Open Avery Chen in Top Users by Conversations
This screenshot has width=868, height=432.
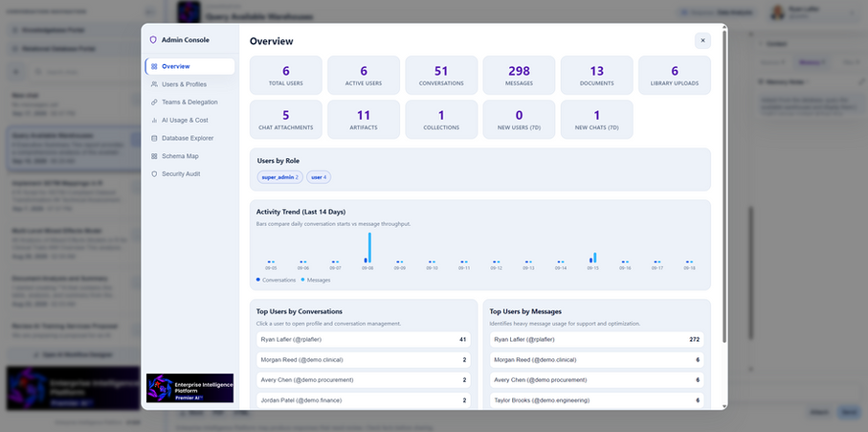(x=364, y=380)
